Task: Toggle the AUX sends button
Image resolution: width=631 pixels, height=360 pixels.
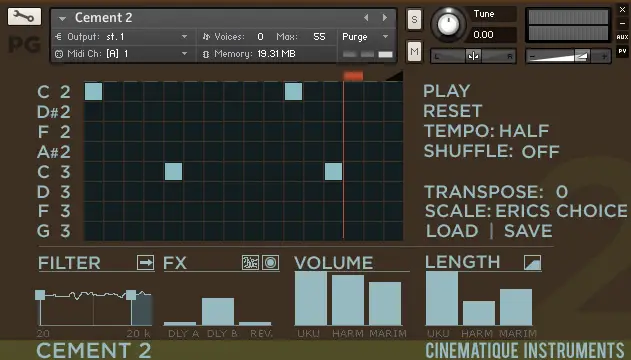Action: pos(622,37)
